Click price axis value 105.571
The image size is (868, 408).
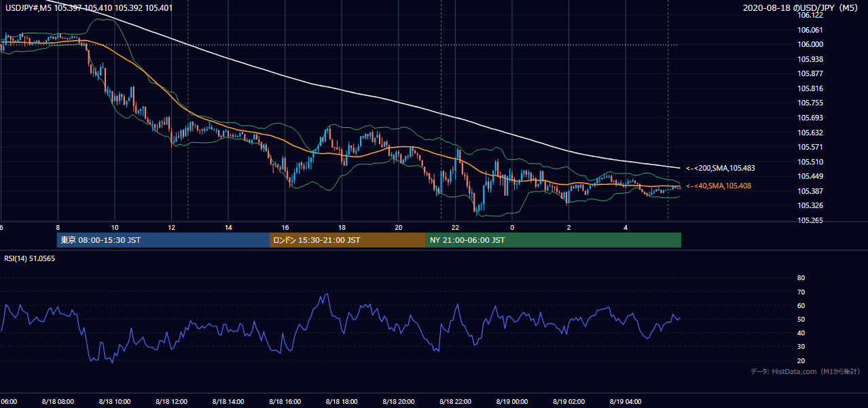pos(810,147)
